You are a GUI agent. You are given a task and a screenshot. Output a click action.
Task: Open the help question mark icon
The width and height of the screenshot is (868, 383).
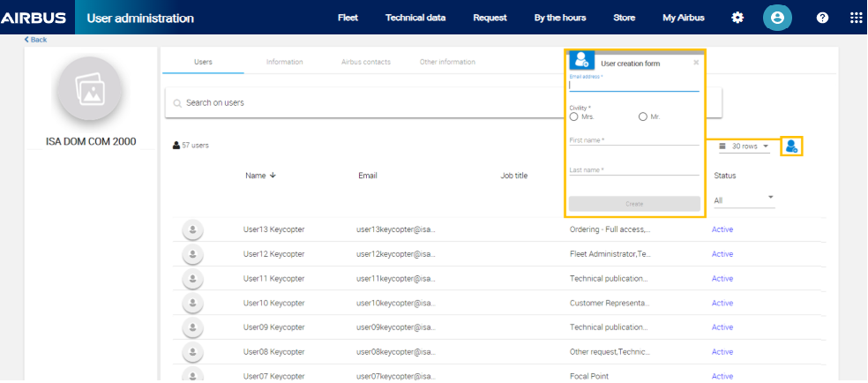tap(823, 18)
